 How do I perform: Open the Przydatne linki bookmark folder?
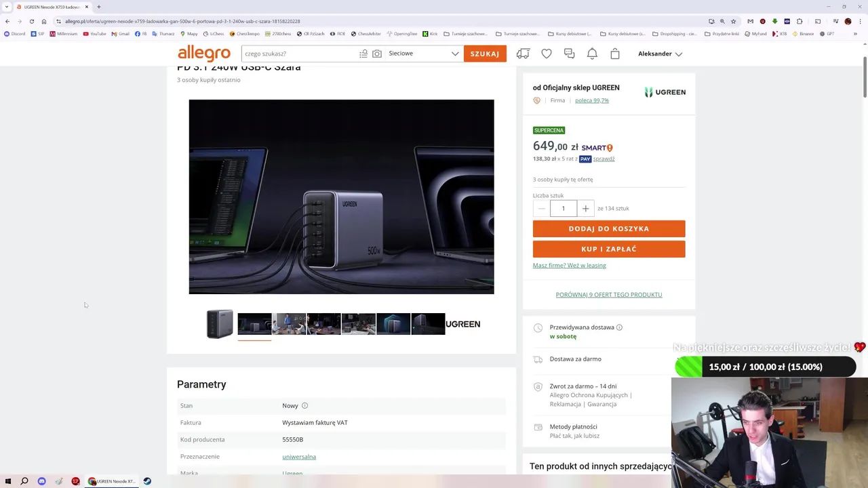tap(722, 33)
